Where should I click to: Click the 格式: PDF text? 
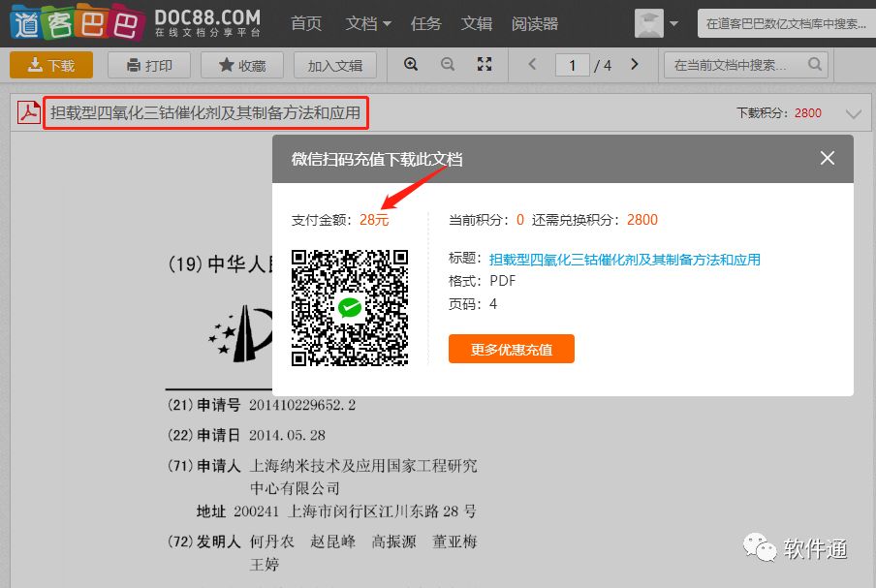click(x=483, y=281)
